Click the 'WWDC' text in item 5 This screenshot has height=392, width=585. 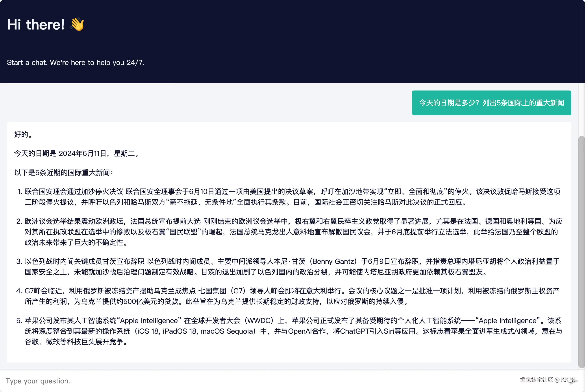click(259, 321)
